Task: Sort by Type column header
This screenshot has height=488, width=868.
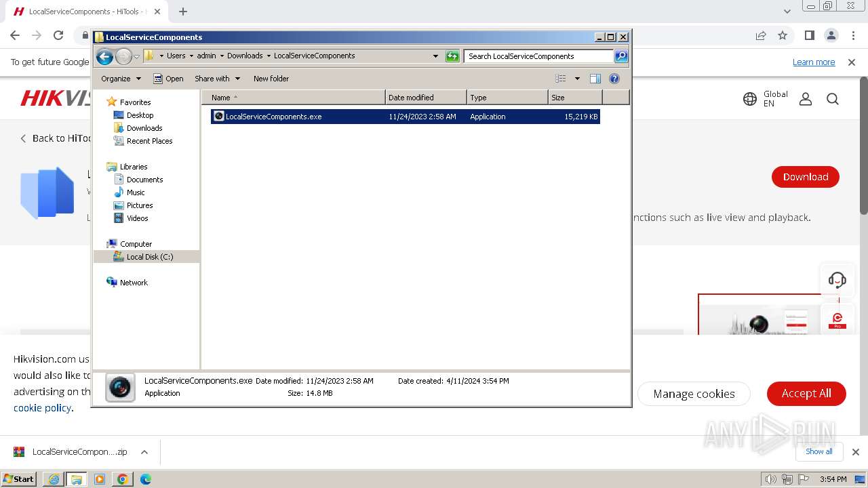Action: [507, 98]
